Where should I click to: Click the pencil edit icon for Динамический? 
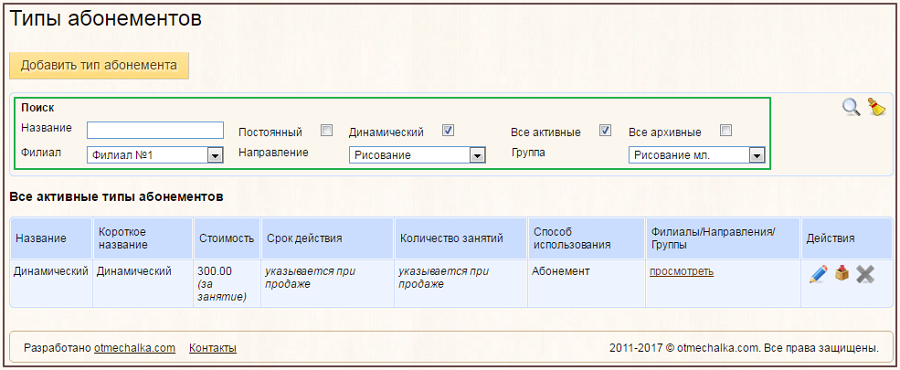click(817, 274)
